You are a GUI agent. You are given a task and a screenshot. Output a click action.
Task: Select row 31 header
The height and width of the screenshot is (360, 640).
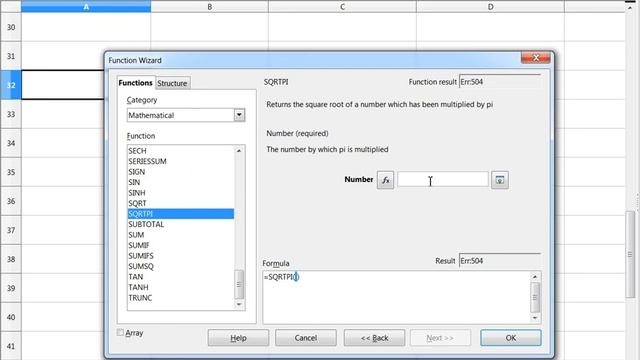click(11, 56)
